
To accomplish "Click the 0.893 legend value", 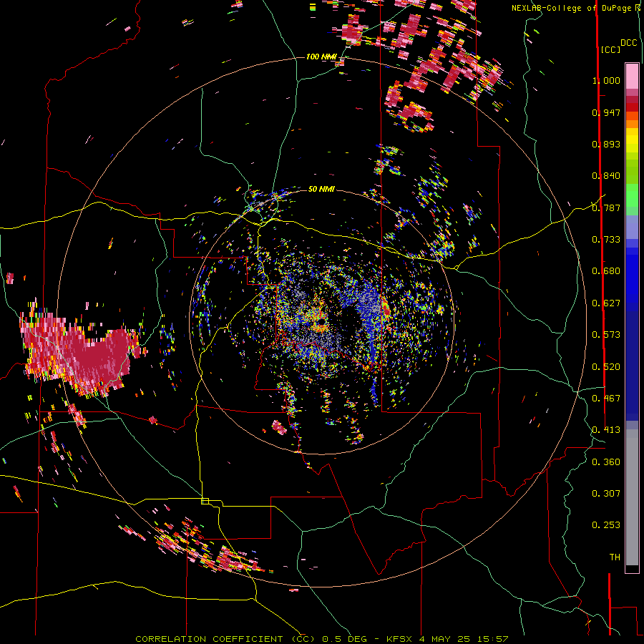I will pyautogui.click(x=606, y=144).
